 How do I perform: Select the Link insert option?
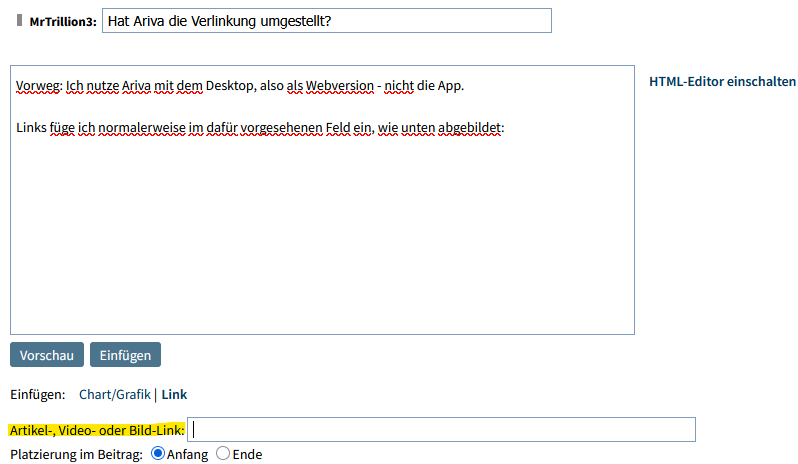pyautogui.click(x=175, y=395)
